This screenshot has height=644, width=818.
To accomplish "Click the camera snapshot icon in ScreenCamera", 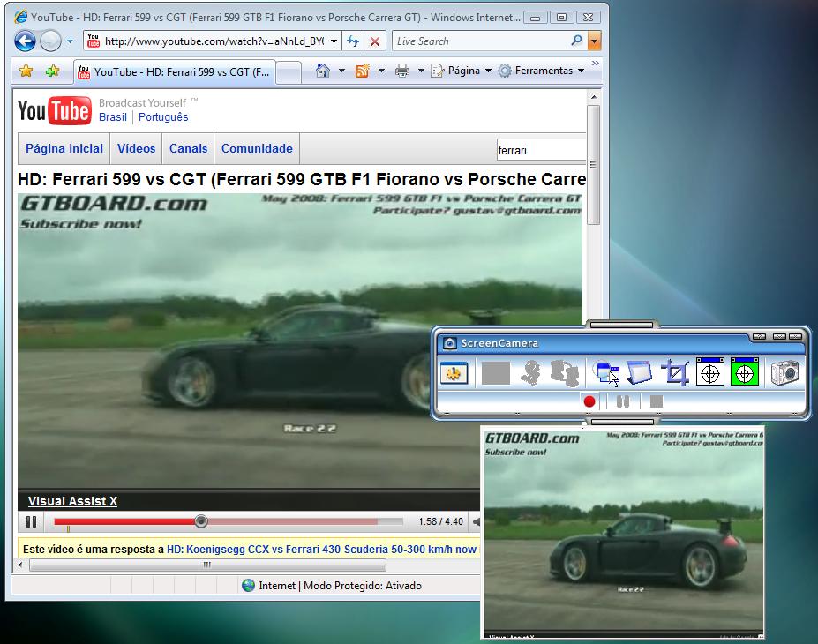I will coord(784,373).
